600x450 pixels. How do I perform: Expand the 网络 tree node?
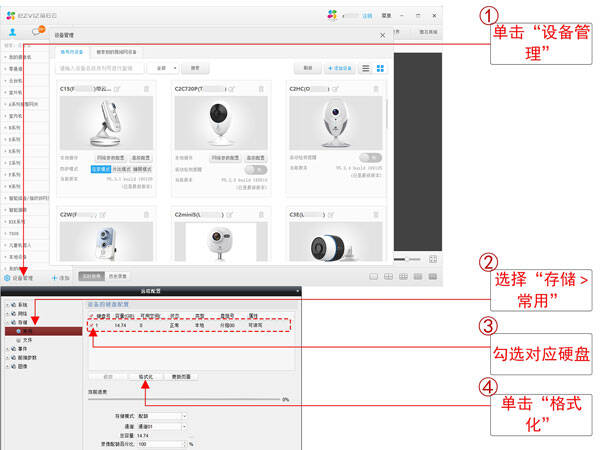point(7,314)
